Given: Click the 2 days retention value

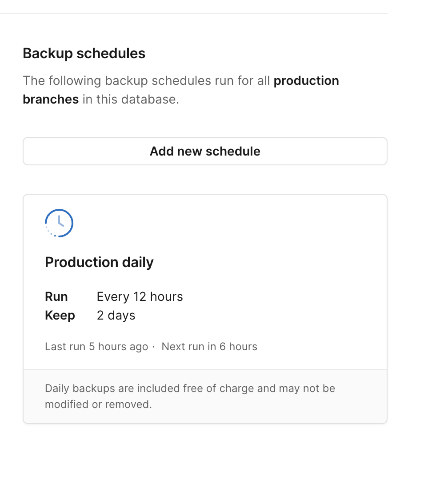Looking at the screenshot, I should click(116, 315).
